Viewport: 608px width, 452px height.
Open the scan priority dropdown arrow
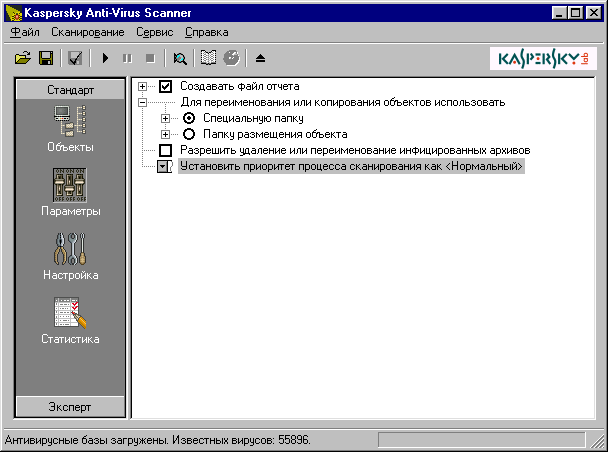click(x=162, y=167)
